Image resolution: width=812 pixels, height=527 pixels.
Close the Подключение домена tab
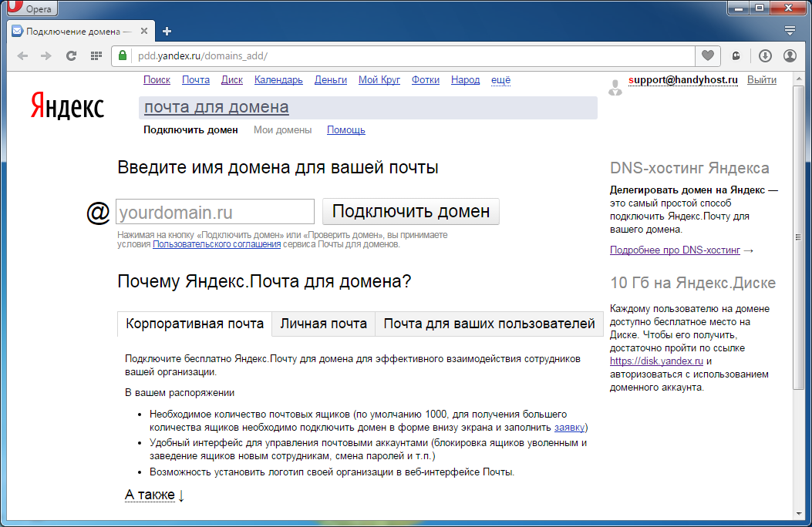[145, 32]
